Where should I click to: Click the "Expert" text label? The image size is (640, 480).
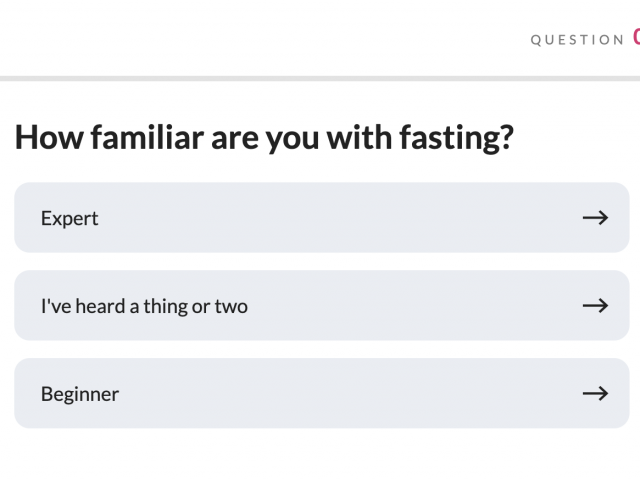pyautogui.click(x=69, y=218)
